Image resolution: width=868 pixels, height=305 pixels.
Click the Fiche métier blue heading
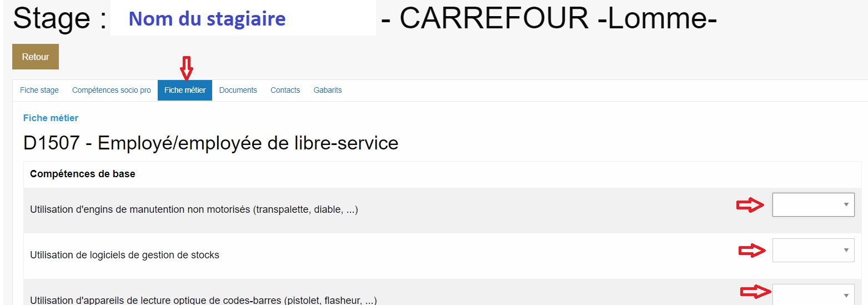[x=51, y=118]
